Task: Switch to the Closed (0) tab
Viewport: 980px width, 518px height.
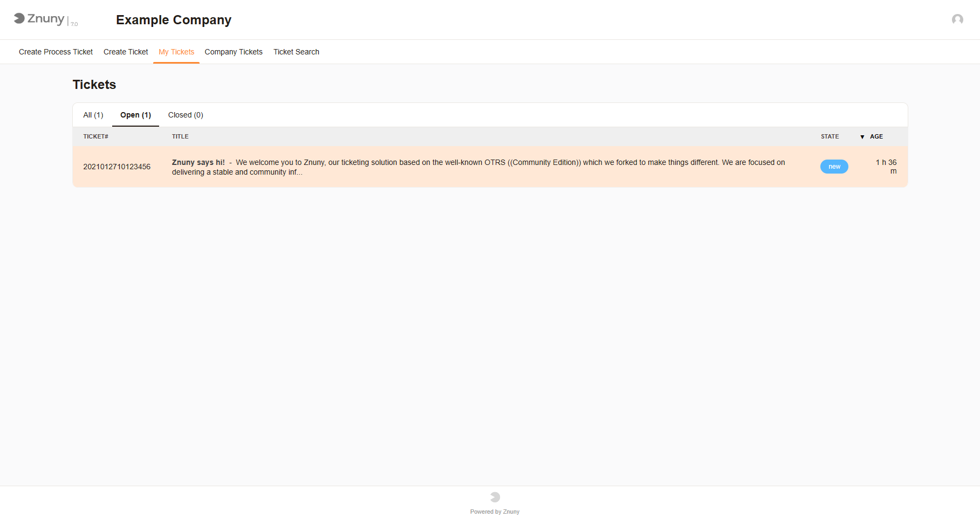Action: tap(186, 115)
